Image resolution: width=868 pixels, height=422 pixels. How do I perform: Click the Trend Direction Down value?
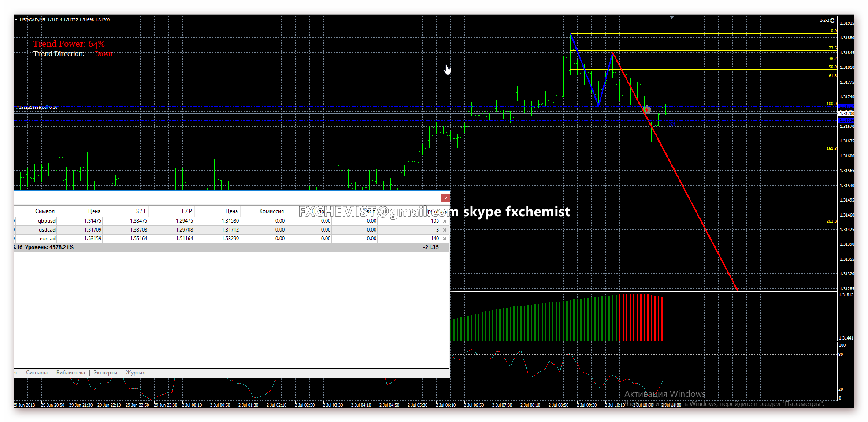click(104, 54)
